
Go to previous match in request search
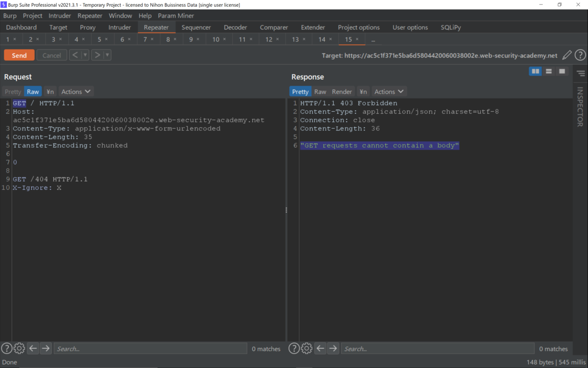tap(33, 348)
